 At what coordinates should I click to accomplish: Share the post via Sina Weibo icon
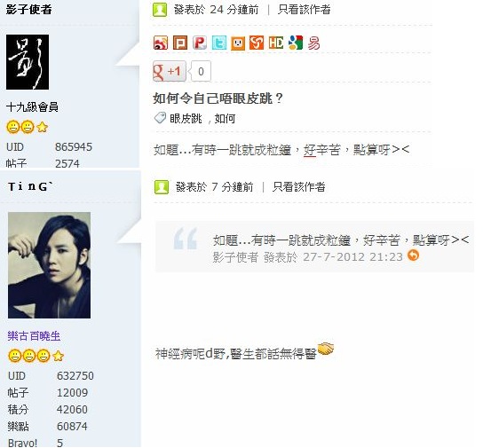pyautogui.click(x=161, y=43)
